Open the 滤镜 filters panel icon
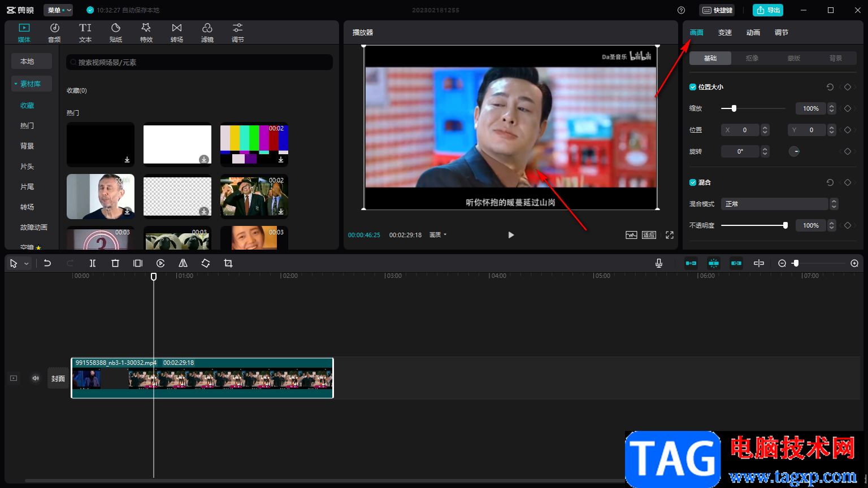 pos(207,32)
